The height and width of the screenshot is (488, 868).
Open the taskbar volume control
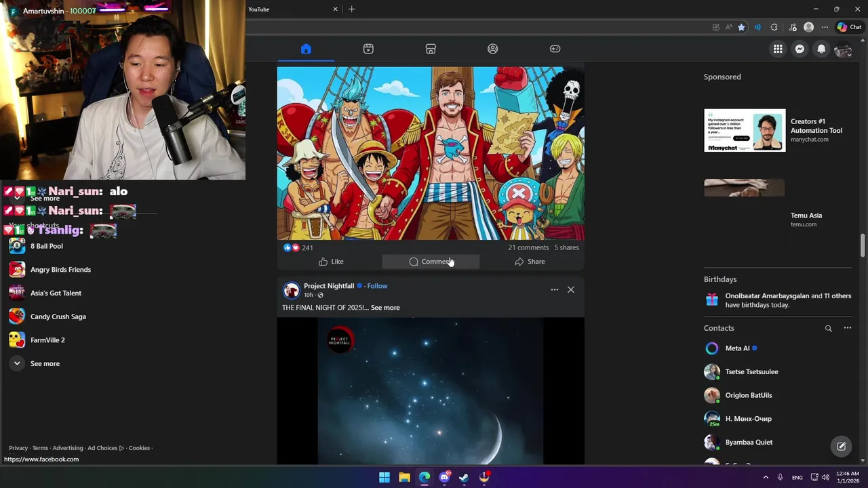[x=825, y=477]
